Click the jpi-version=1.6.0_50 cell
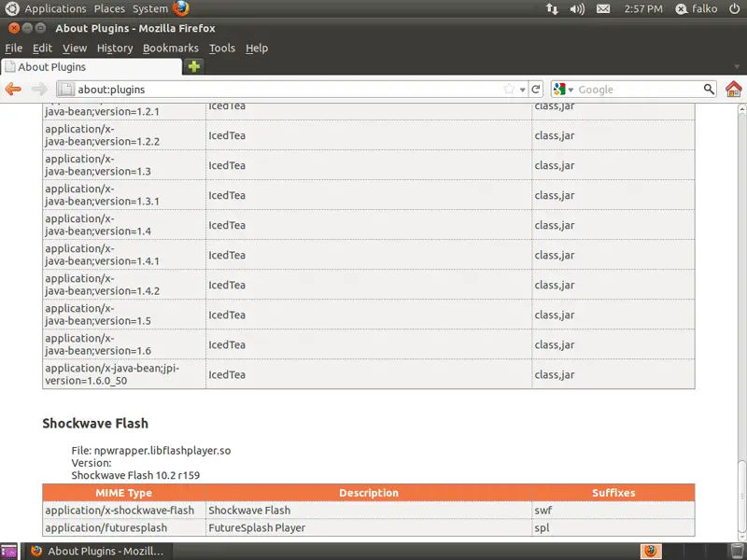Image resolution: width=747 pixels, height=560 pixels. (x=124, y=374)
